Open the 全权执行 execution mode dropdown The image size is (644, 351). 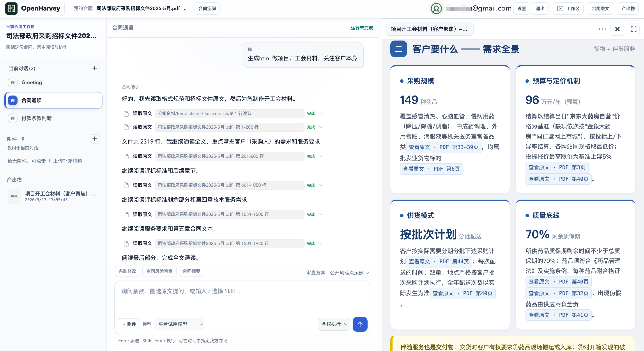(x=334, y=324)
